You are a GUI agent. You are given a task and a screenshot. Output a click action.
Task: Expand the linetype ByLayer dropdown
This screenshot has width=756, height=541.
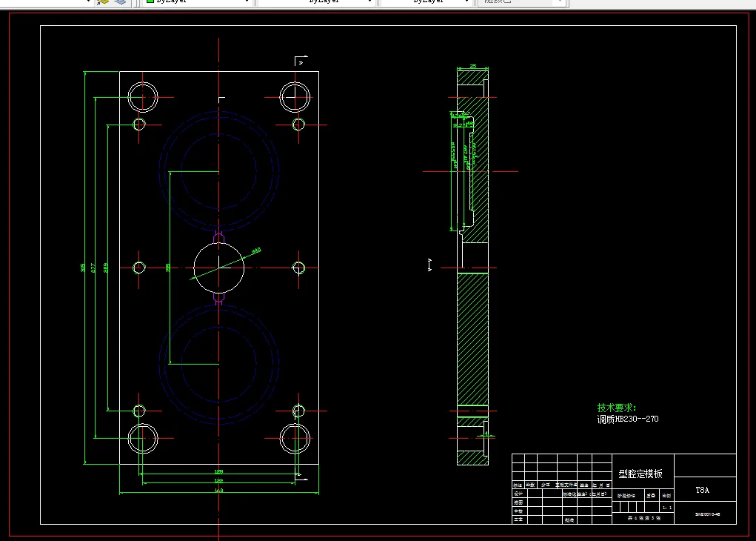point(316,2)
